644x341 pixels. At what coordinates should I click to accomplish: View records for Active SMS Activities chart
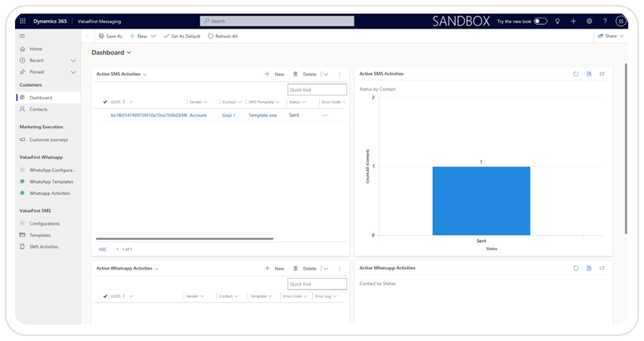589,74
